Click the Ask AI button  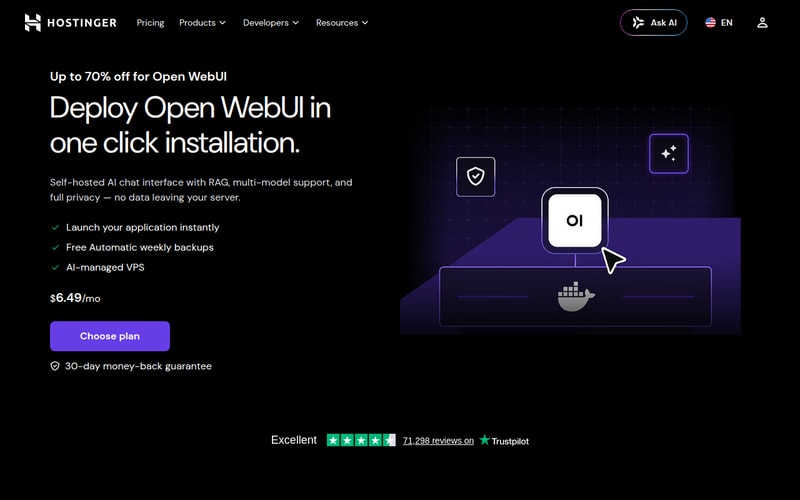tap(653, 22)
